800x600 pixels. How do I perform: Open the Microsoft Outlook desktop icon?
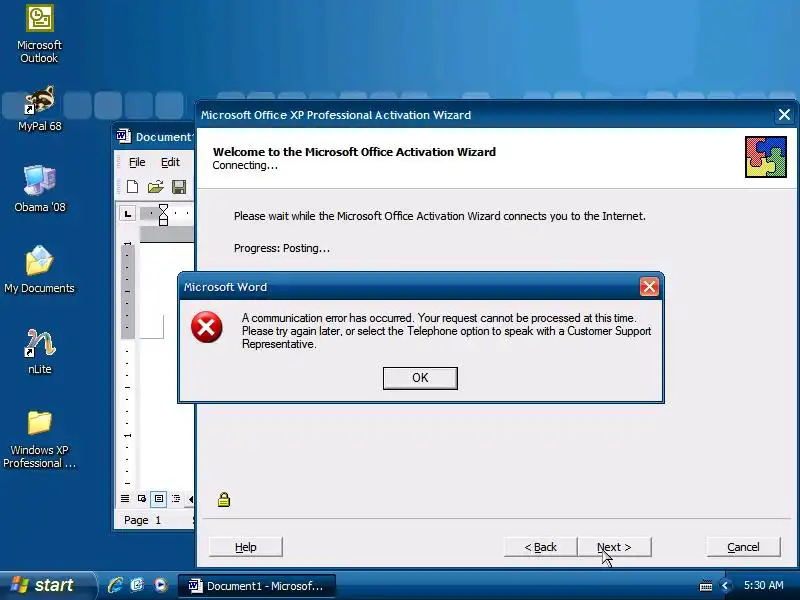pos(39,34)
